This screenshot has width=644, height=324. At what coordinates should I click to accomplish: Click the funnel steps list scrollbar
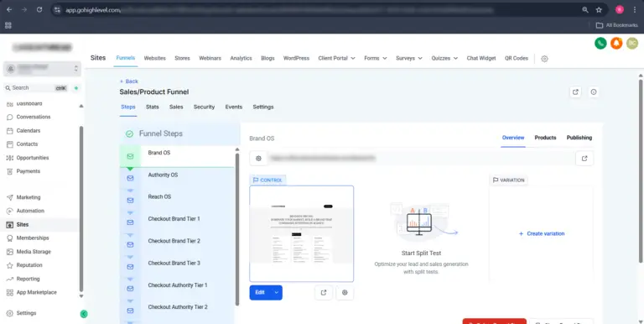(237, 228)
